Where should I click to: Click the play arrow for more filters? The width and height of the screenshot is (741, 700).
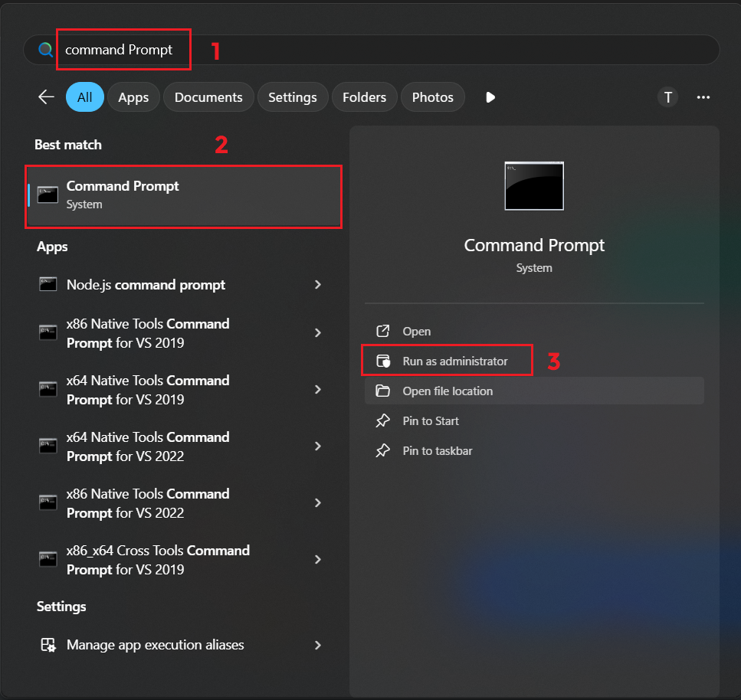coord(490,97)
